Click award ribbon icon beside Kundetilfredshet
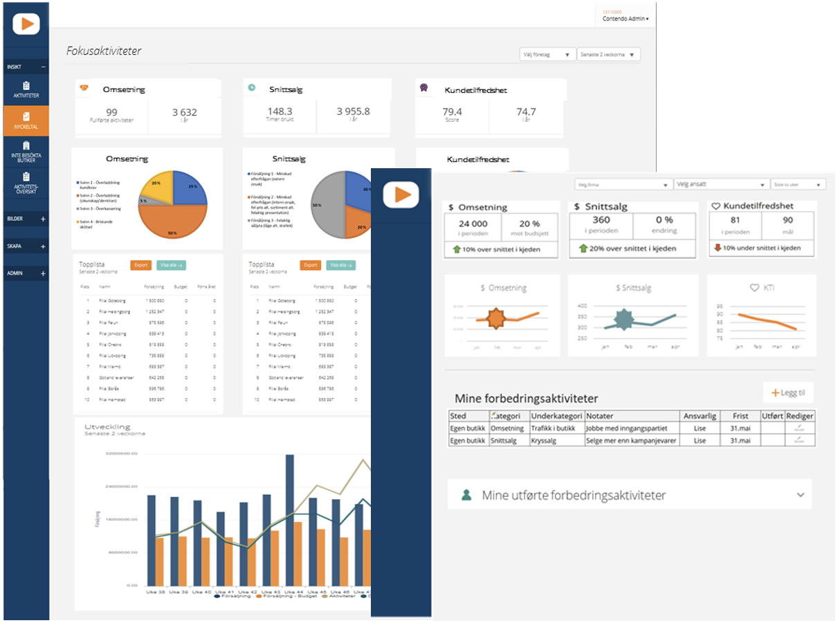This screenshot has width=840, height=623. click(x=423, y=88)
